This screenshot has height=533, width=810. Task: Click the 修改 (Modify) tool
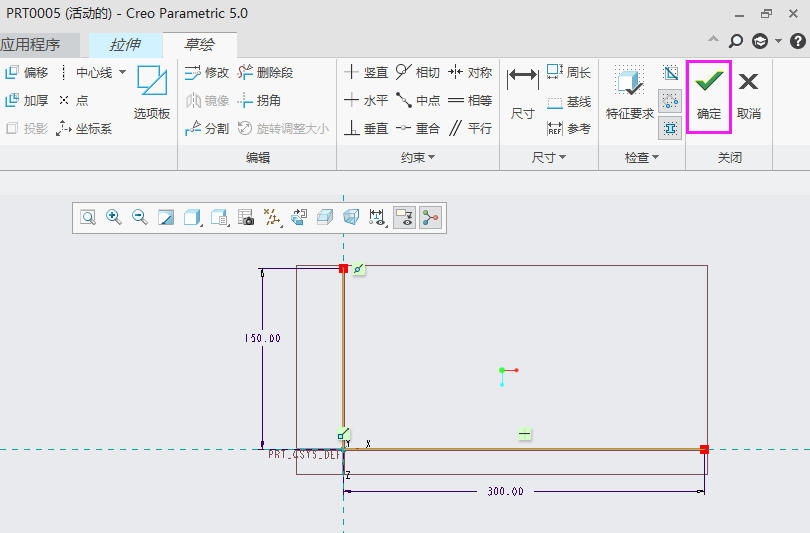(207, 73)
